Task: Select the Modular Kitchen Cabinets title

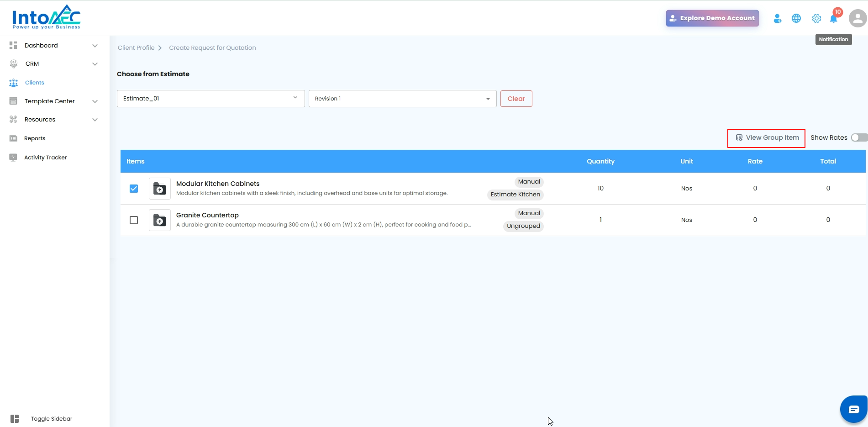Action: coord(218,184)
